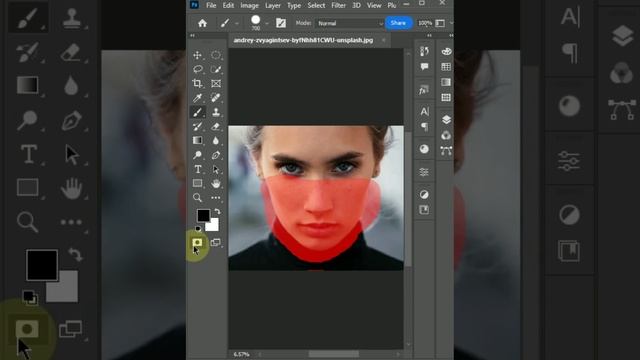Click the blue Share button
This screenshot has width=640, height=360.
click(398, 23)
